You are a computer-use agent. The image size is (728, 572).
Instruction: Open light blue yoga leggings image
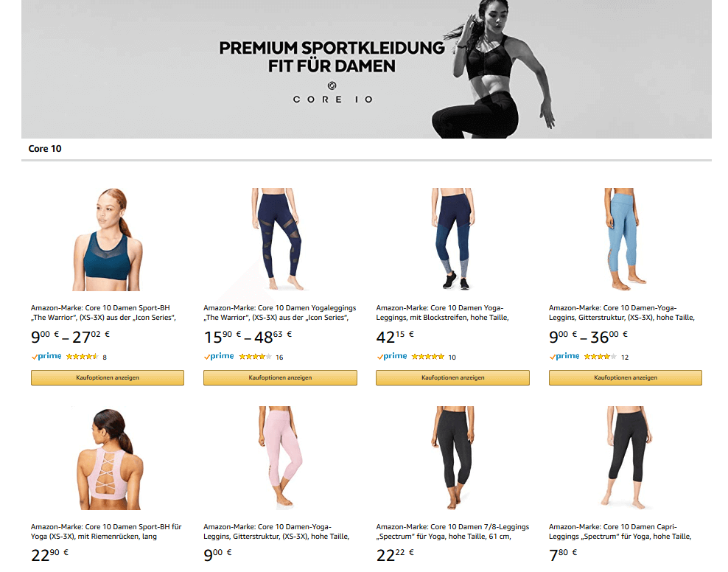[624, 239]
